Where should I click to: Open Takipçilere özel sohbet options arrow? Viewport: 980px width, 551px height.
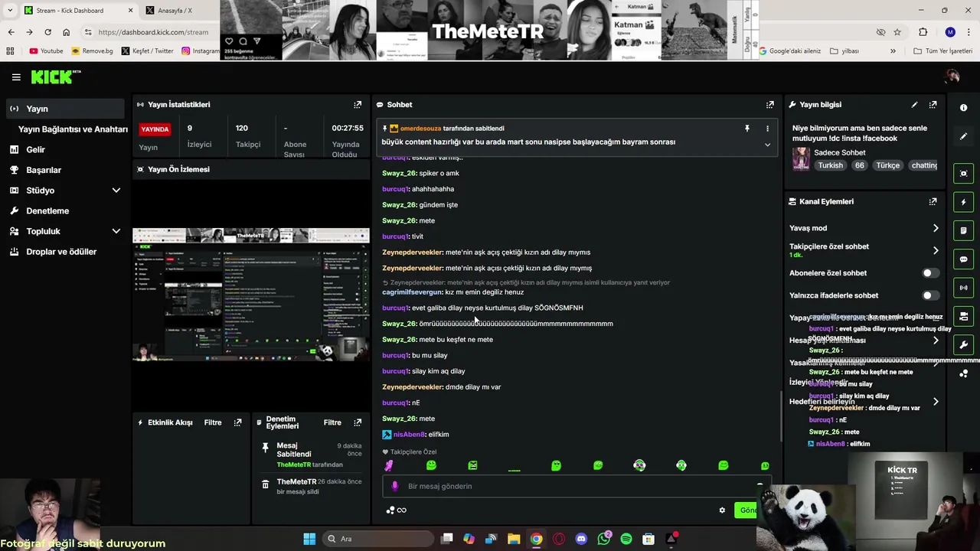pos(936,250)
